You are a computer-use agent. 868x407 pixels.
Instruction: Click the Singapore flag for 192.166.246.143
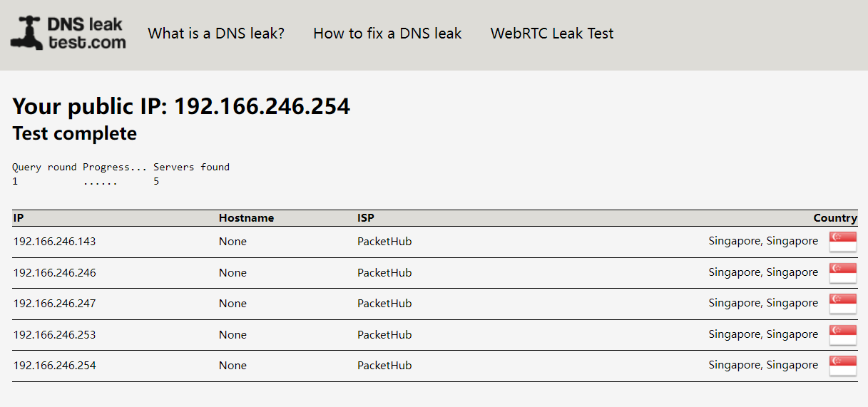[842, 242]
